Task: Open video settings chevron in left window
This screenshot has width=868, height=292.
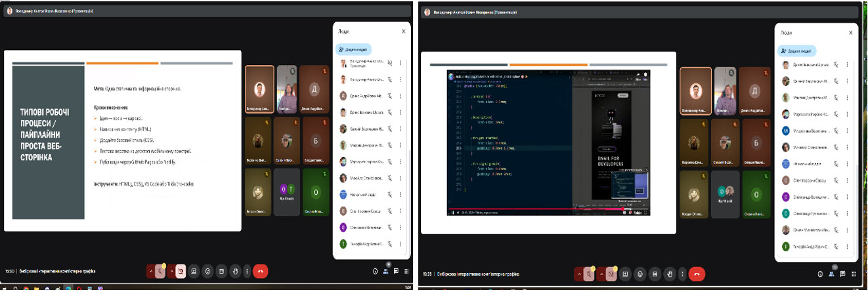Action: coord(171,271)
